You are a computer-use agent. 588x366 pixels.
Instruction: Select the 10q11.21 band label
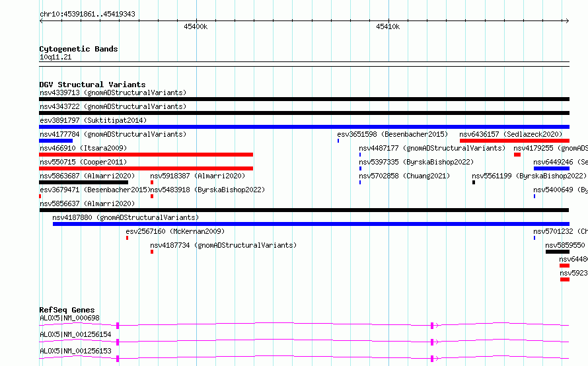click(x=55, y=57)
